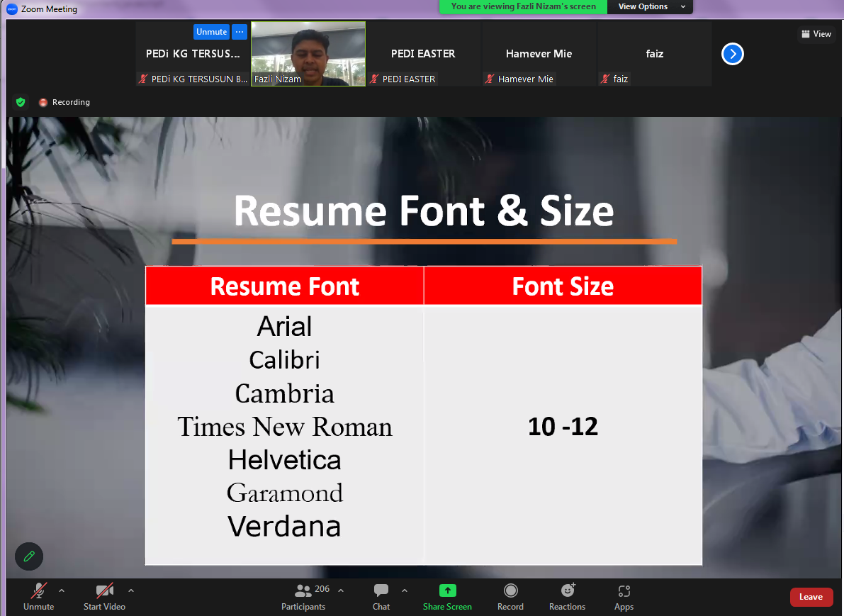The image size is (844, 616).
Task: Open the Apps panel
Action: (624, 591)
